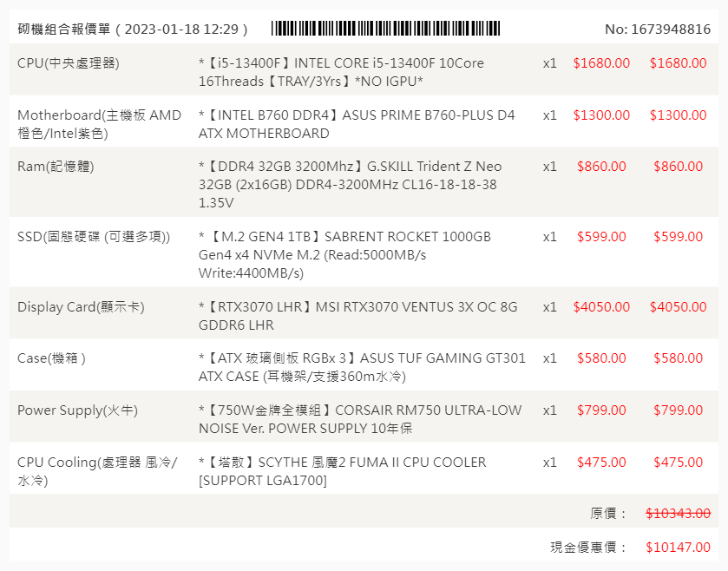Open the ASUS TUF GAMING GT301 item
Viewport: 728px width, 571px height.
(x=362, y=367)
